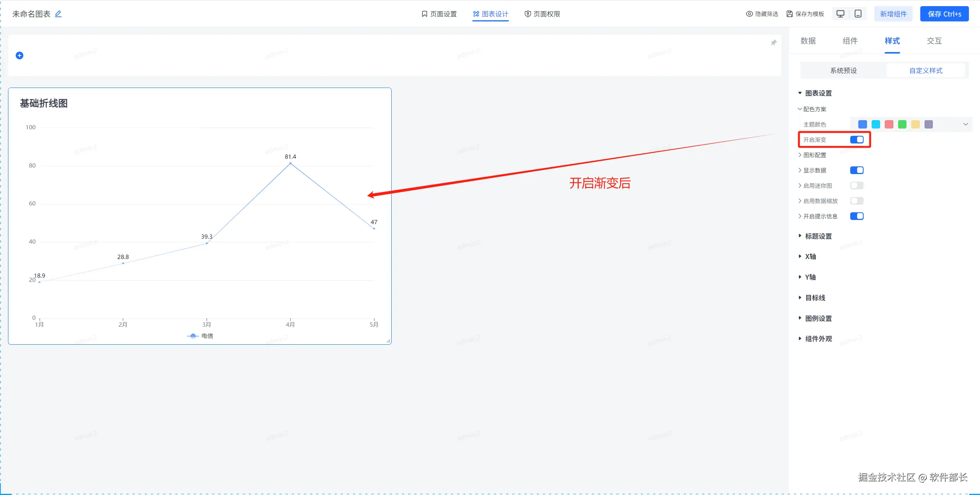Screen dimensions: 980x495
Task: Click the pin icon on filter bar
Action: pos(774,42)
